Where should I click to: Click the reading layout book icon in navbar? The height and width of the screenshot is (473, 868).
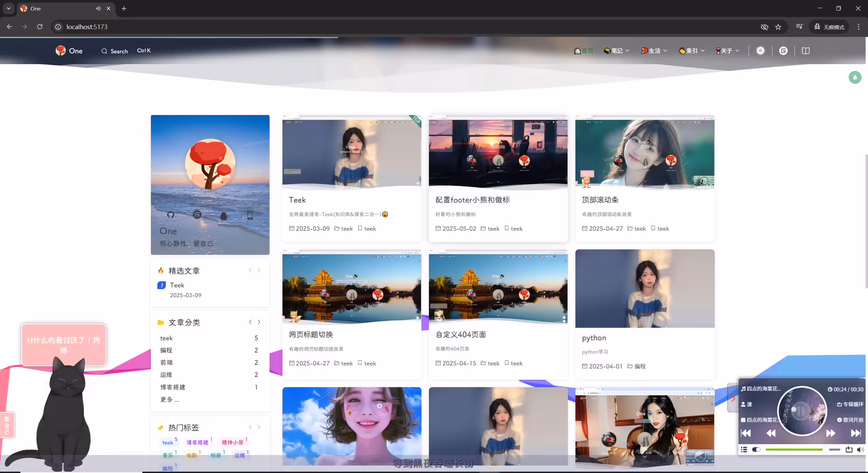point(806,51)
